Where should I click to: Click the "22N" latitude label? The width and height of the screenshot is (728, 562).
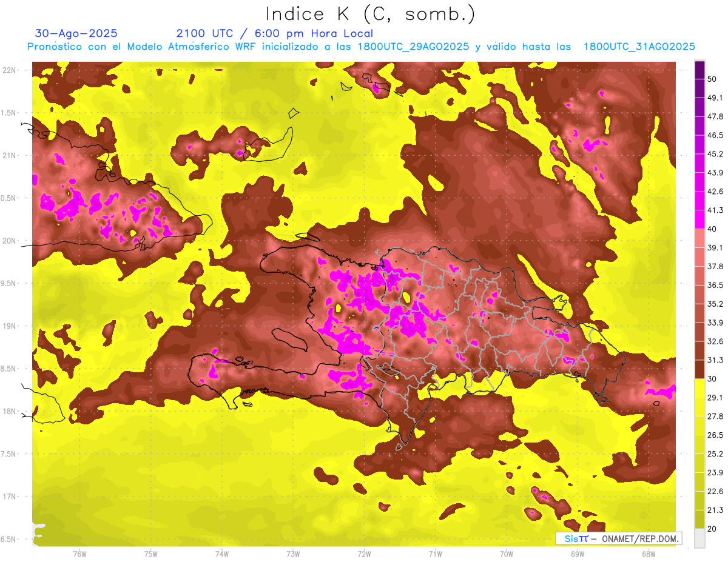point(10,70)
